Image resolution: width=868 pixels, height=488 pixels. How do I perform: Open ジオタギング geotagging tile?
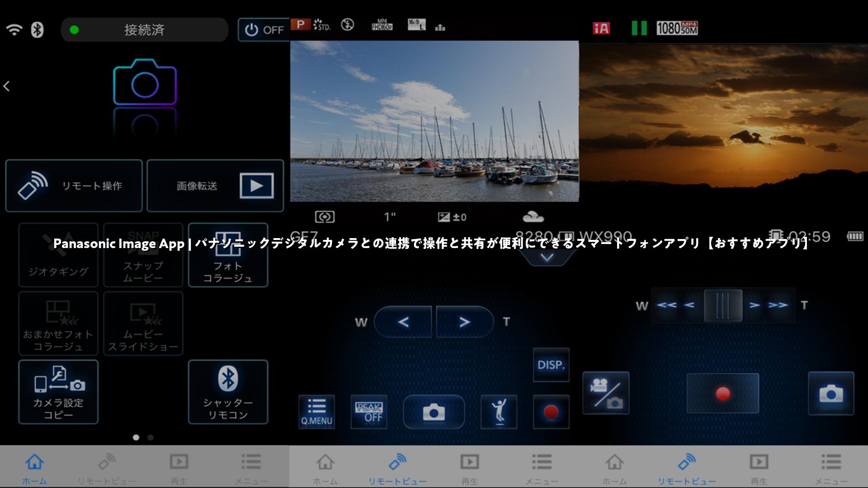58,255
